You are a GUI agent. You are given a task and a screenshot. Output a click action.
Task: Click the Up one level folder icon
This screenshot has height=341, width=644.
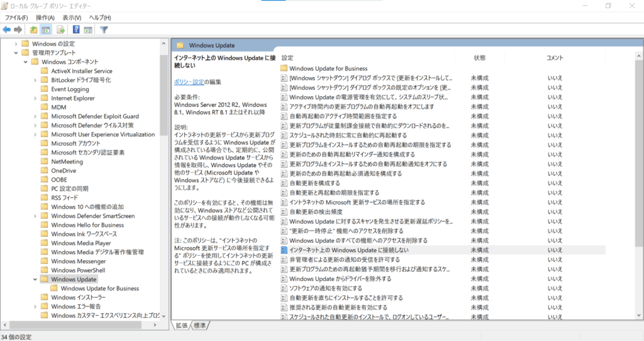(x=34, y=30)
